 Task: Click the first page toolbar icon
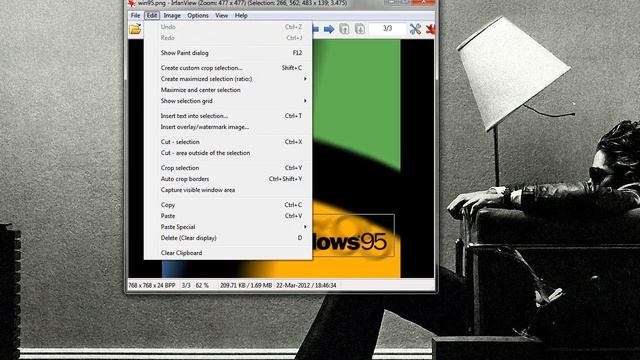tap(344, 29)
